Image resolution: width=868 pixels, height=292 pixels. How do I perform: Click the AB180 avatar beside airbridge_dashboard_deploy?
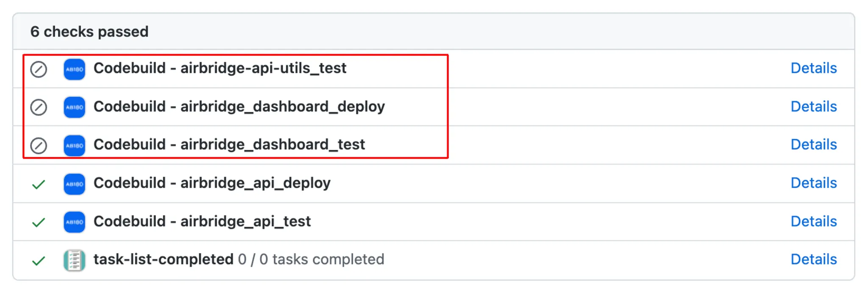tap(74, 107)
